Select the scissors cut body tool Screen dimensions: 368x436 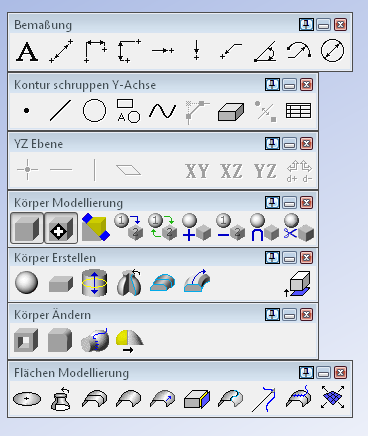click(299, 227)
